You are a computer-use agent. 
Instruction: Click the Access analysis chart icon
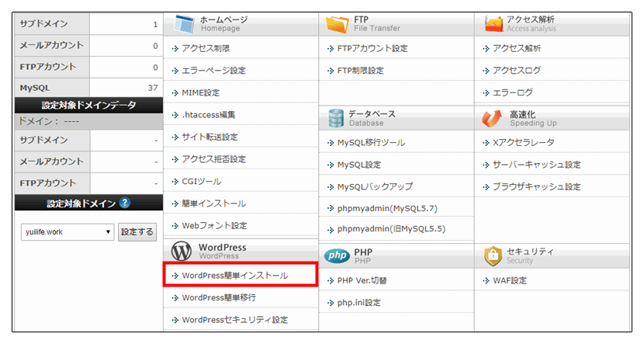click(x=493, y=24)
